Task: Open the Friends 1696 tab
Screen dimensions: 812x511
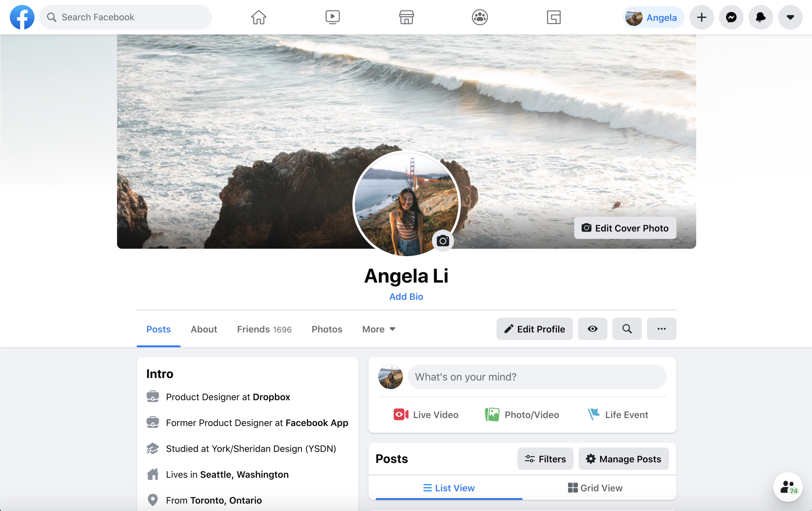Action: [x=264, y=329]
